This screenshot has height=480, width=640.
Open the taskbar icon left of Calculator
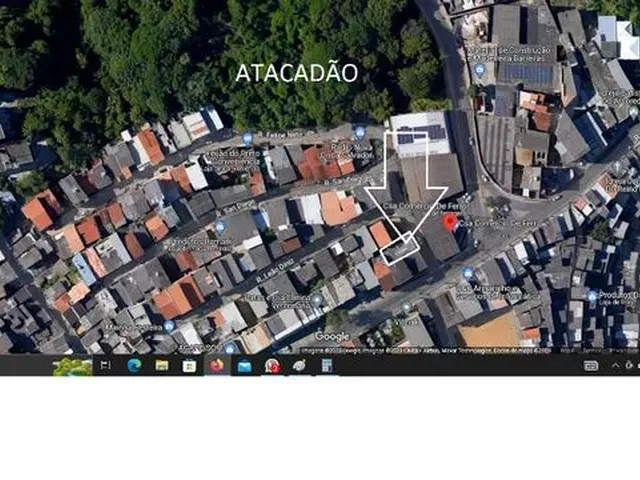pos(299,366)
